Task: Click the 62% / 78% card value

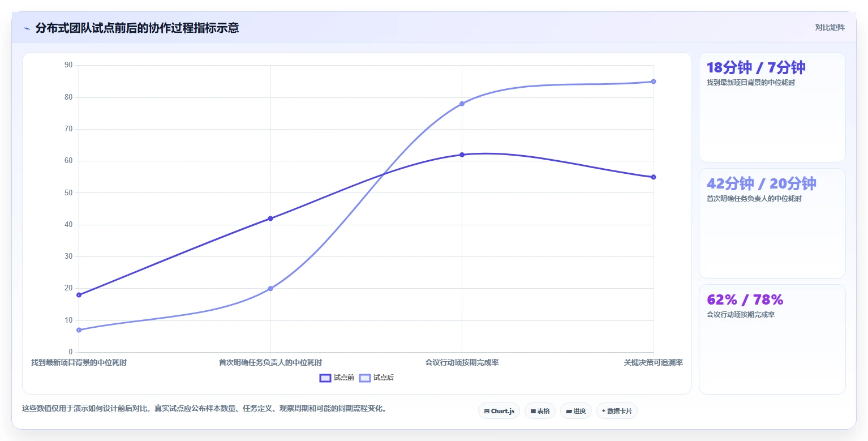Action: pos(745,299)
